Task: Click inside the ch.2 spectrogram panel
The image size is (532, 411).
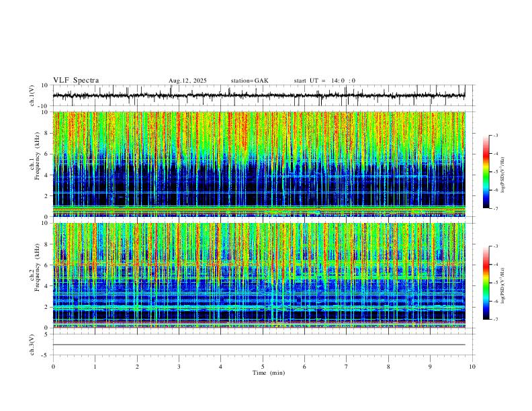Action: point(259,275)
